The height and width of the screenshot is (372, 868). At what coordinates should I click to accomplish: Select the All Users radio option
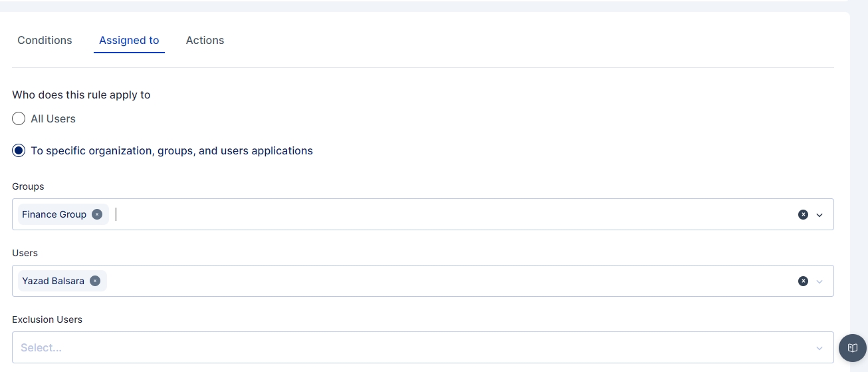[x=19, y=119]
